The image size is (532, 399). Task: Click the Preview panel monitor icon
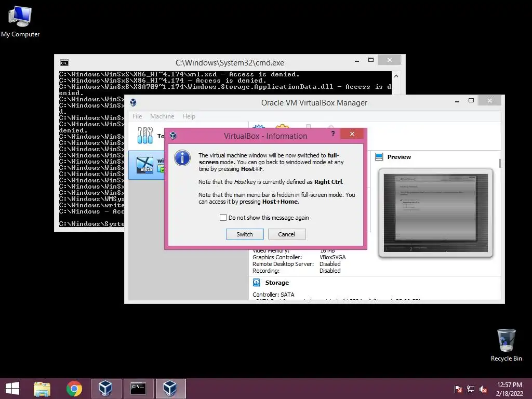379,157
